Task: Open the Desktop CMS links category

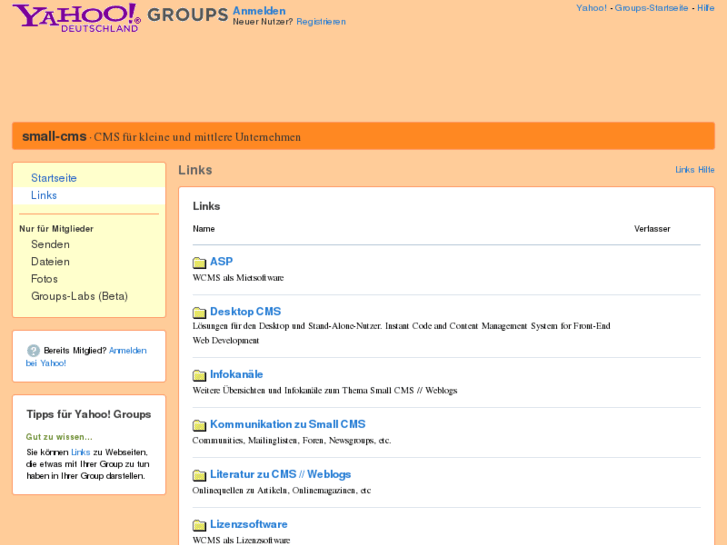Action: (245, 311)
